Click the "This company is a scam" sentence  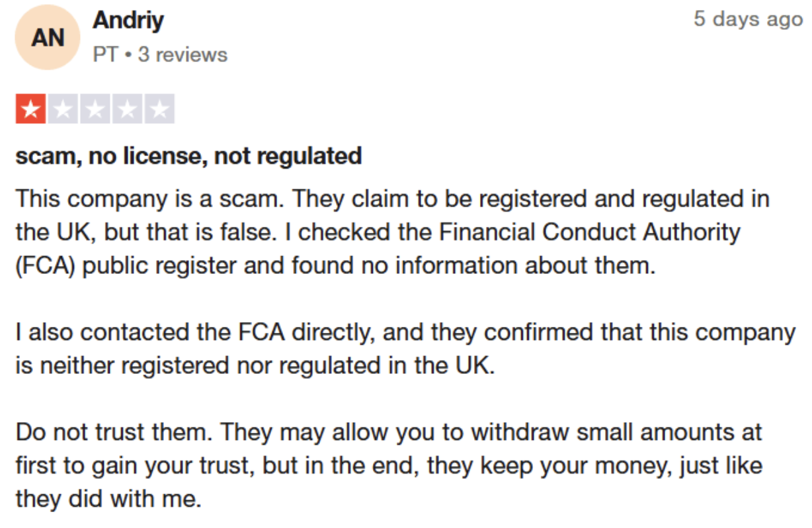[x=151, y=198]
